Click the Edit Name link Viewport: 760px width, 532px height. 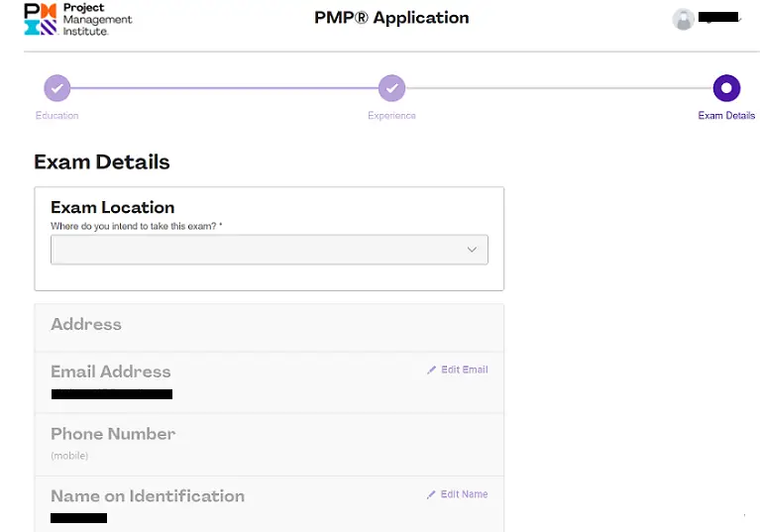pos(464,494)
